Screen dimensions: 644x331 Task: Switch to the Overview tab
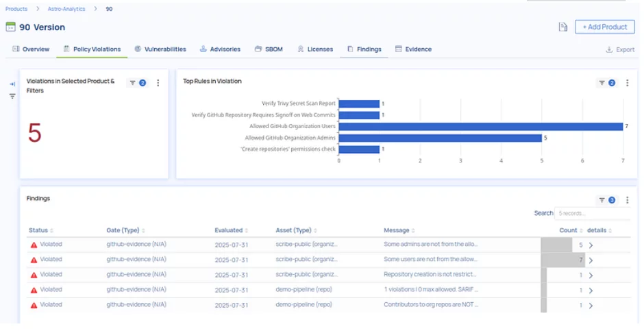pyautogui.click(x=31, y=49)
